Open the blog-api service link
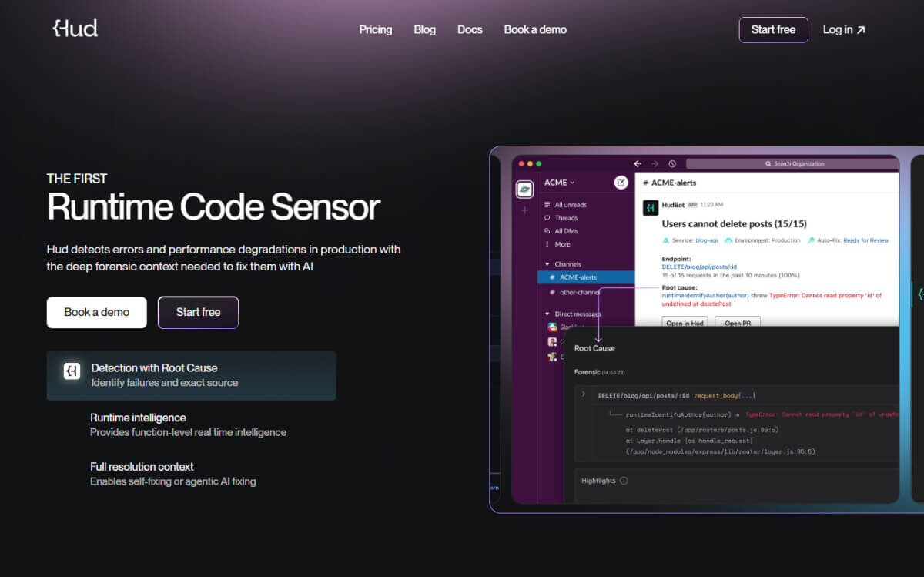Image resolution: width=924 pixels, height=577 pixels. click(x=705, y=240)
